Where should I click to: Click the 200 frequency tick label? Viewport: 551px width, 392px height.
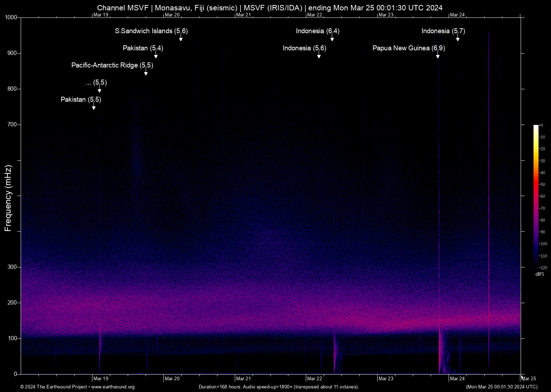(12, 303)
